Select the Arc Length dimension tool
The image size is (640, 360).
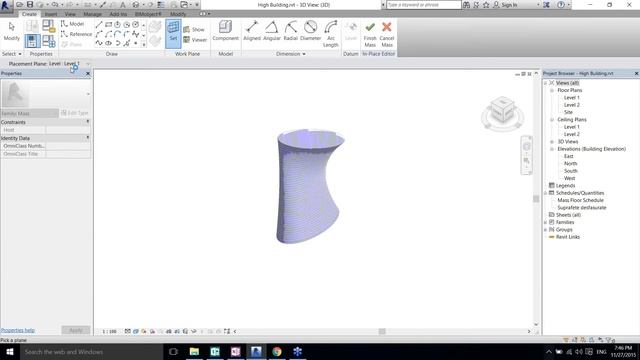[331, 34]
